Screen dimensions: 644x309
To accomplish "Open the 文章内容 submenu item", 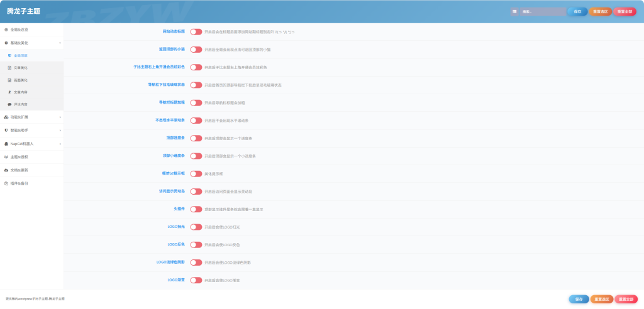I will (x=21, y=92).
